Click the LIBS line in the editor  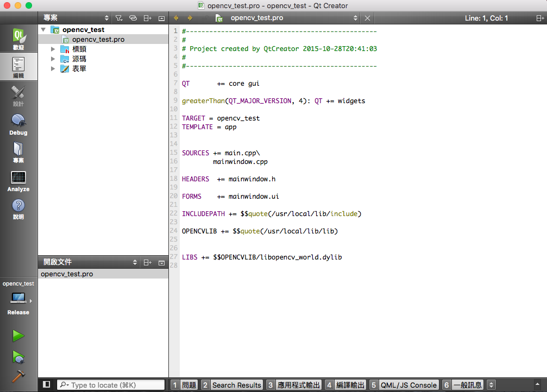coord(262,257)
